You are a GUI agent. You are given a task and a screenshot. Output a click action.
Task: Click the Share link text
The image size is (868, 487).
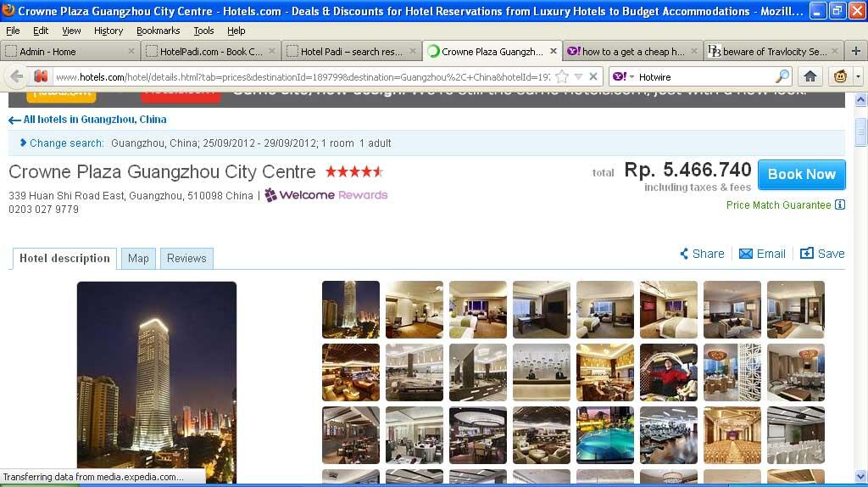click(708, 254)
